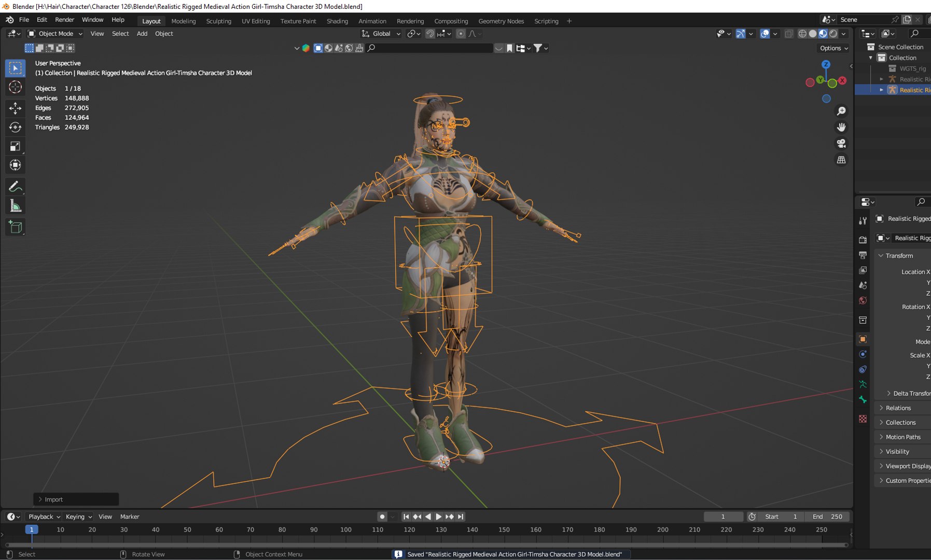Screen dimensions: 931x560
Task: Activate the Rotate tool
Action: pos(15,127)
